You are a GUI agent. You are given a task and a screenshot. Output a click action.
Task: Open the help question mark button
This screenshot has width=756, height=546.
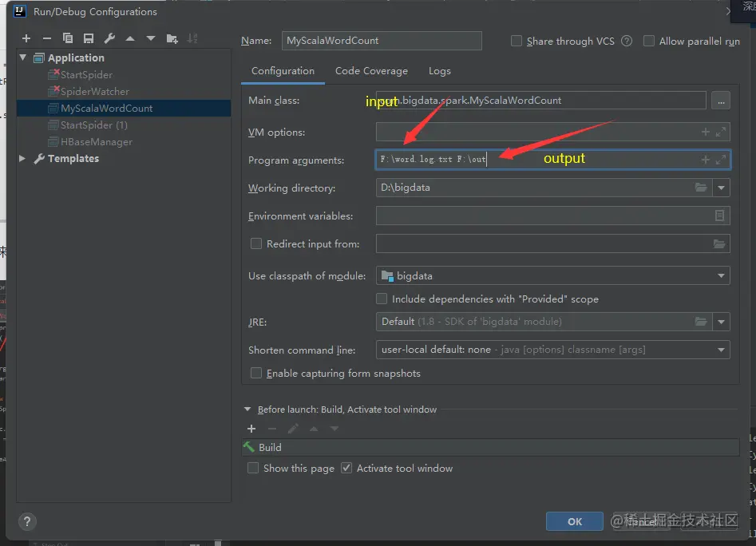pos(27,521)
